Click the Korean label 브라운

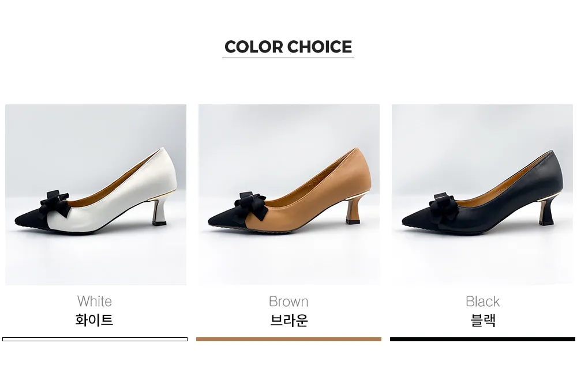pyautogui.click(x=289, y=321)
